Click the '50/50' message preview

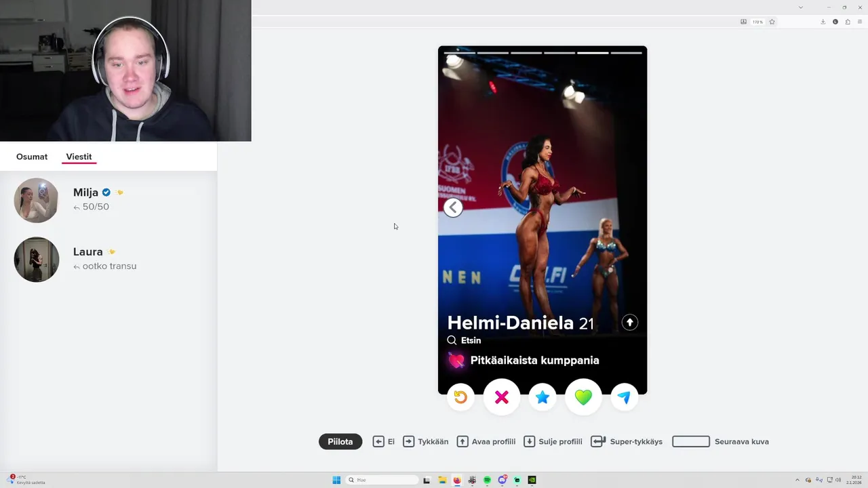coord(96,207)
